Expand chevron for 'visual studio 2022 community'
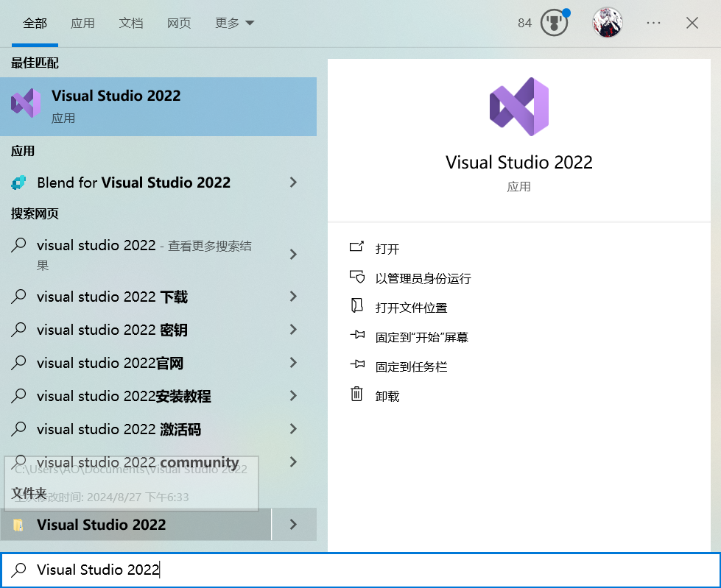The height and width of the screenshot is (588, 721). [293, 461]
